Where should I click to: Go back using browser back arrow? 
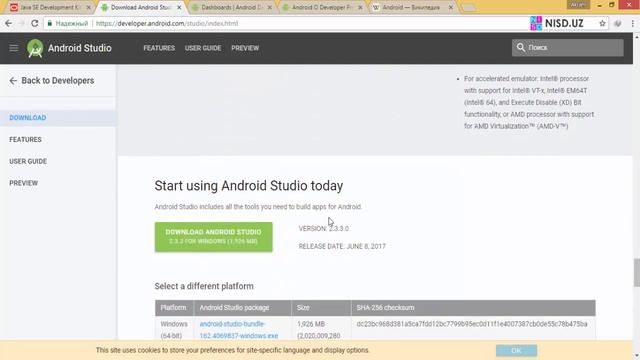coord(8,24)
